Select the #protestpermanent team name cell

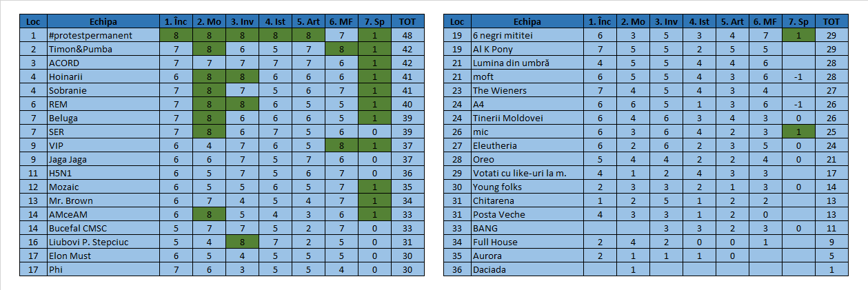103,35
